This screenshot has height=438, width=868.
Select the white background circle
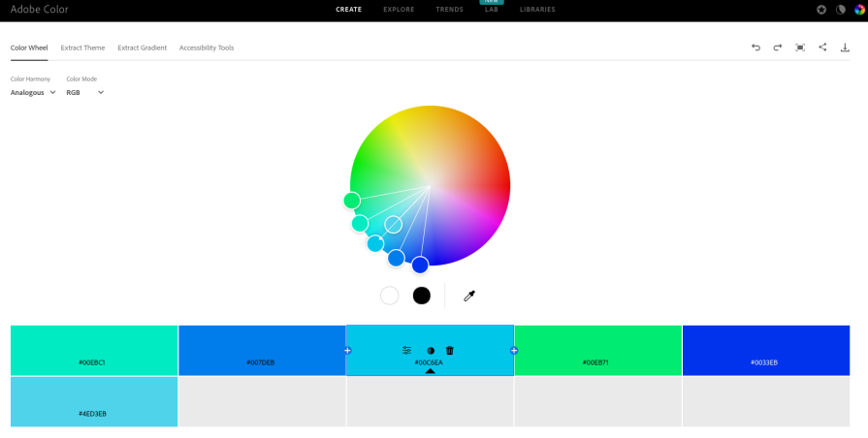click(x=390, y=296)
